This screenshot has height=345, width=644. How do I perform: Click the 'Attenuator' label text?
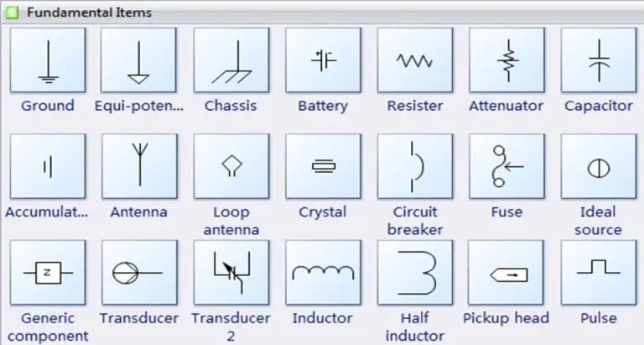point(506,106)
